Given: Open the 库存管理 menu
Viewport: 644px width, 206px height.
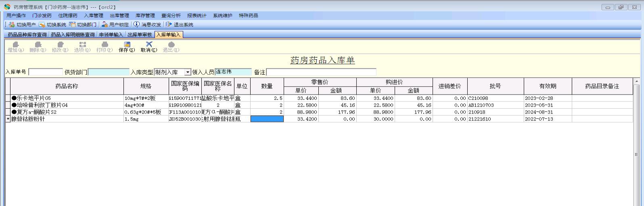Looking at the screenshot, I should 145,15.
